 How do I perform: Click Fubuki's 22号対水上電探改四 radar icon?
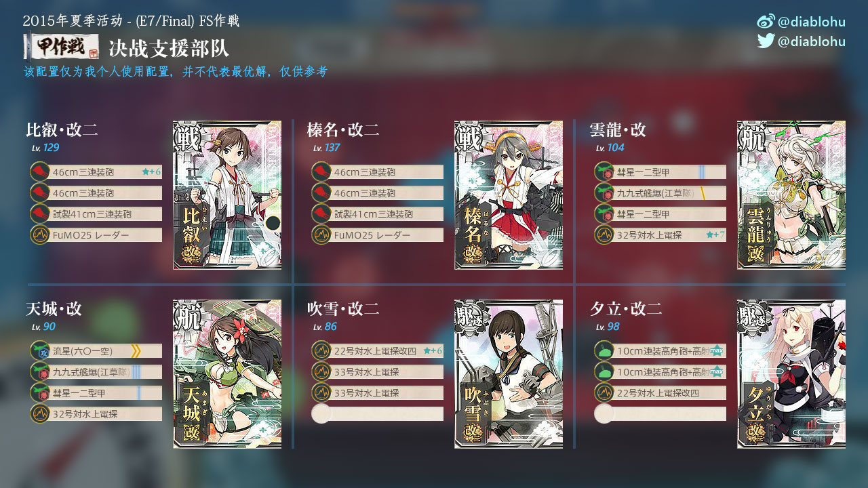tap(321, 350)
